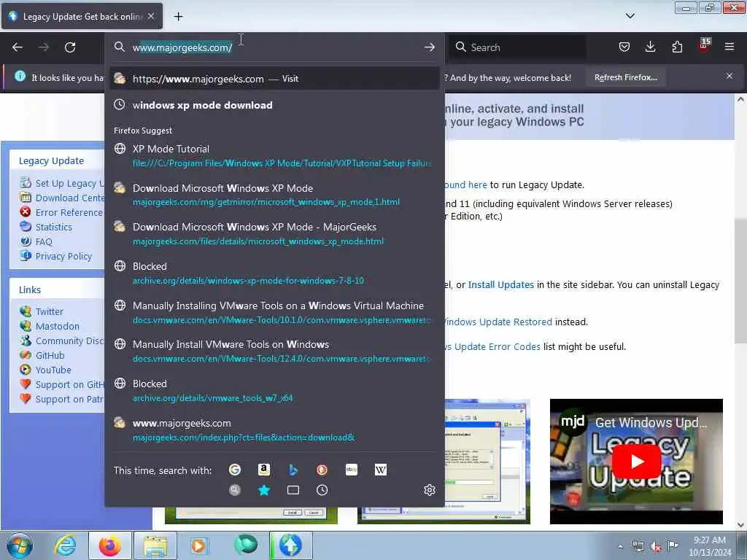Search only in Bookmarks star icon

(x=264, y=490)
